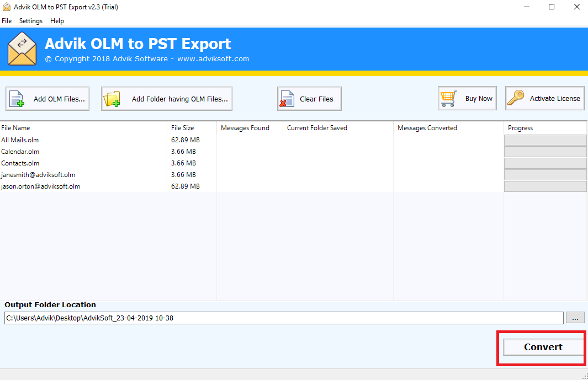Open the File menu
Image resolution: width=588 pixels, height=380 pixels.
pos(7,21)
